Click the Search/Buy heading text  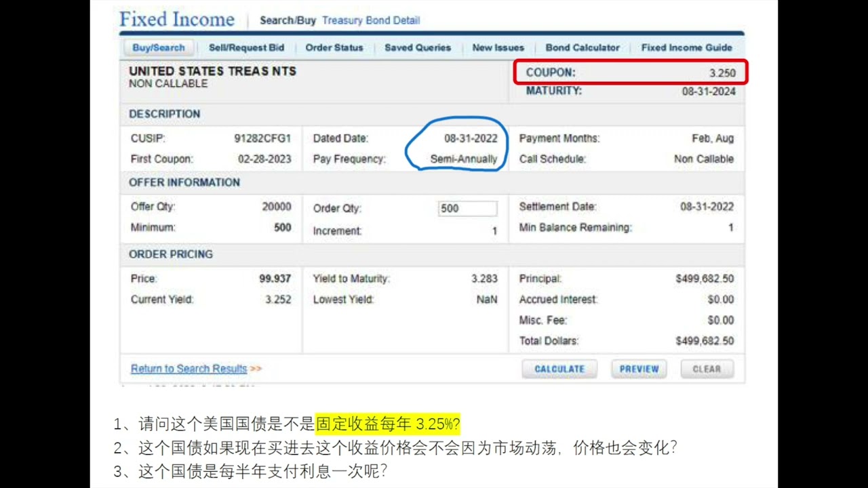288,20
